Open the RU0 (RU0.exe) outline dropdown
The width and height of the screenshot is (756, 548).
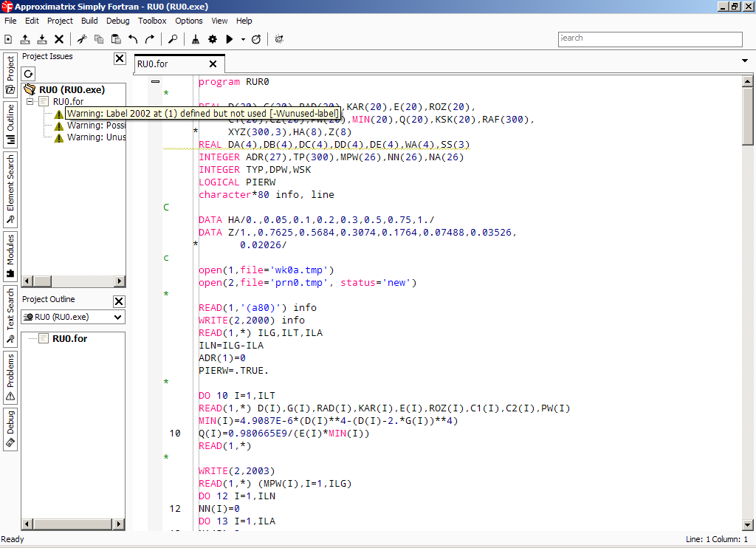coord(72,317)
